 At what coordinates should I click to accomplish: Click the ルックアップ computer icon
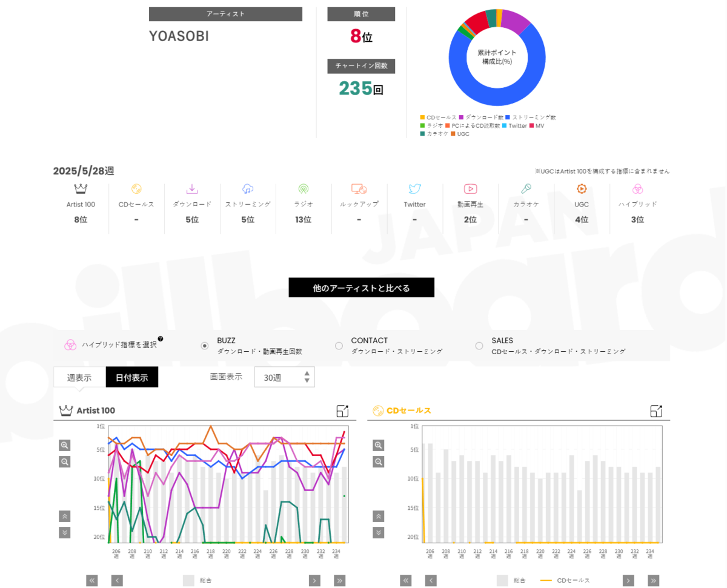tap(359, 189)
